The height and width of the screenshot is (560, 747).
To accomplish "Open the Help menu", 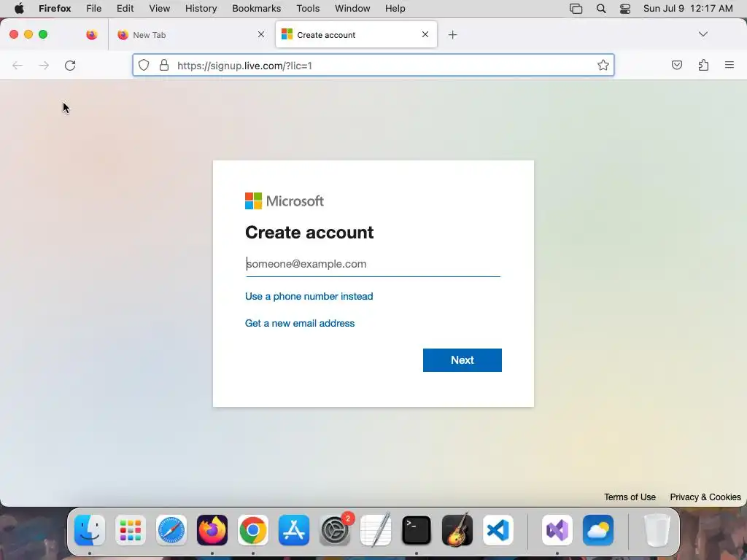I will click(395, 9).
